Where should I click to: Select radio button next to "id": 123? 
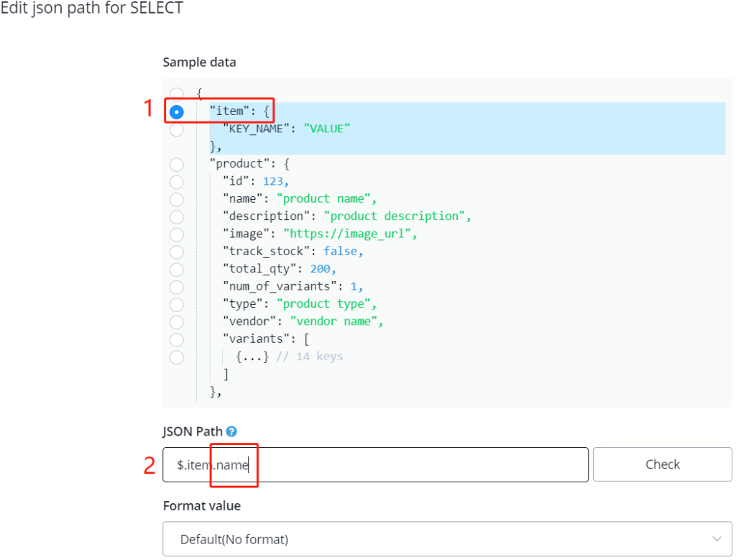point(177,182)
